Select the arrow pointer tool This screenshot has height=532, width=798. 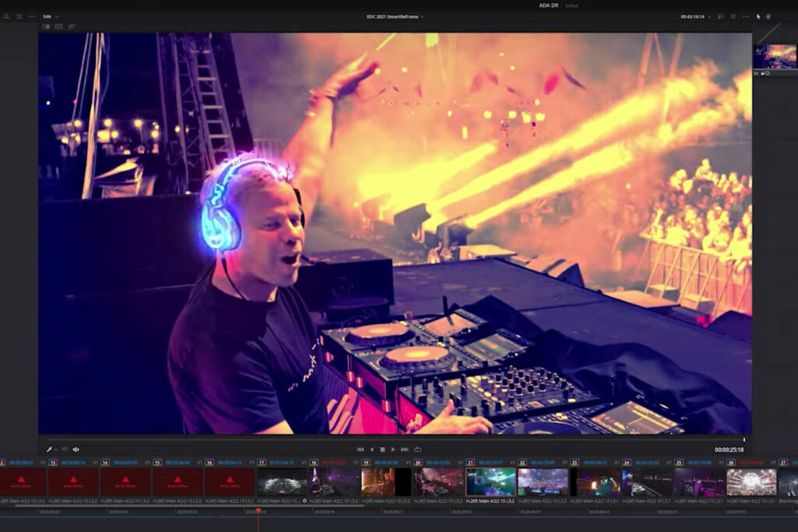pyautogui.click(x=757, y=16)
